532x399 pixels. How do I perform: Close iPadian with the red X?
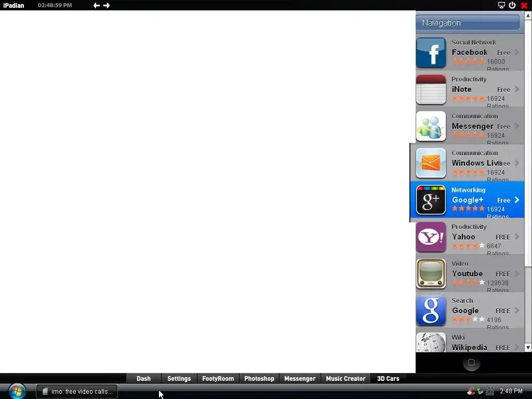[x=524, y=5]
